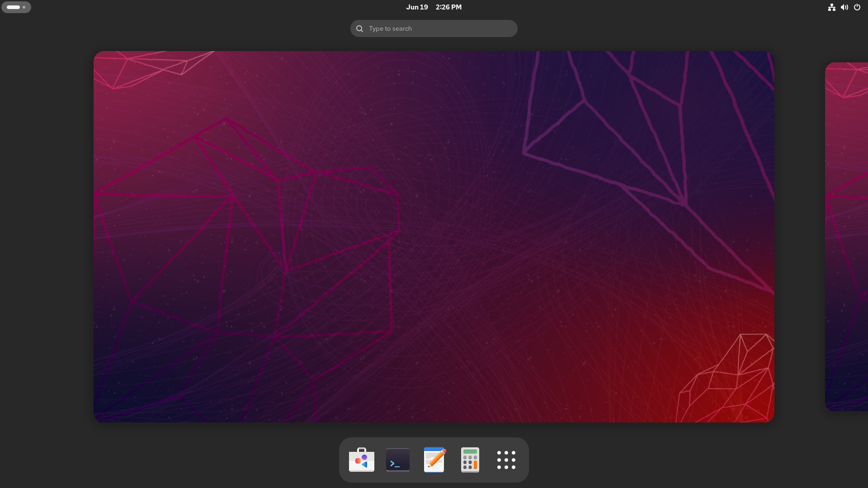Image resolution: width=868 pixels, height=488 pixels.
Task: Open the calendar by clicking the clock
Action: coord(434,7)
